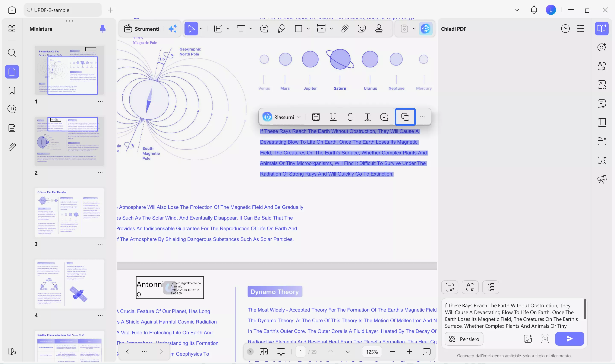615x364 pixels.
Task: Select the Stamp tool in the toolbar
Action: (379, 28)
